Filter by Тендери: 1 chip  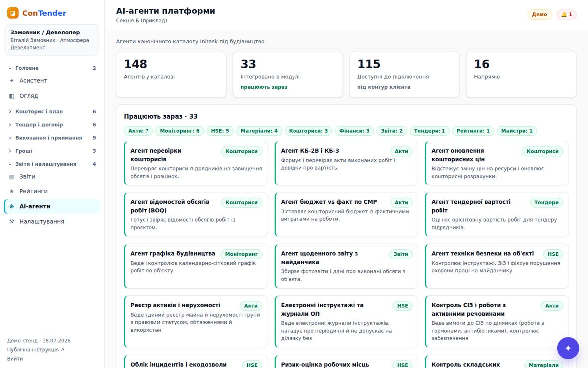point(430,131)
